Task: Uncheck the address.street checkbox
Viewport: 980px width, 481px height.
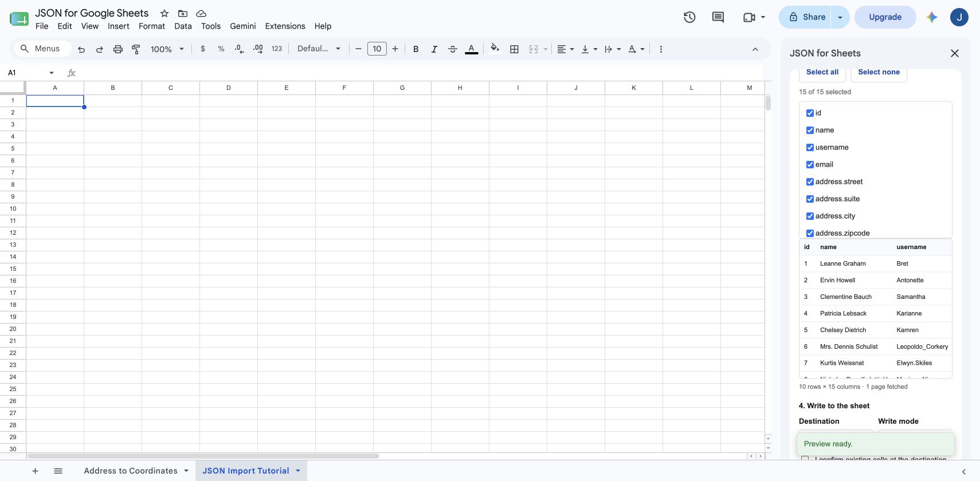Action: (x=810, y=182)
